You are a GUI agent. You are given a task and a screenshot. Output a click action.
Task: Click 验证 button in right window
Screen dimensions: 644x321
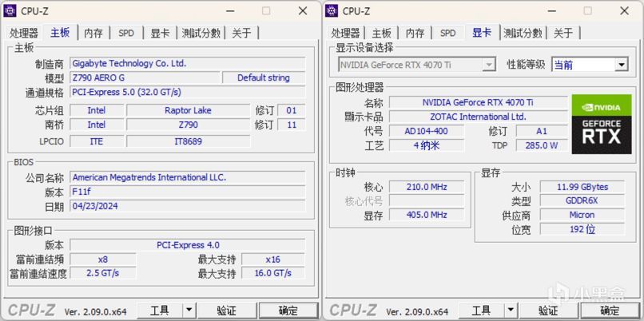point(548,311)
